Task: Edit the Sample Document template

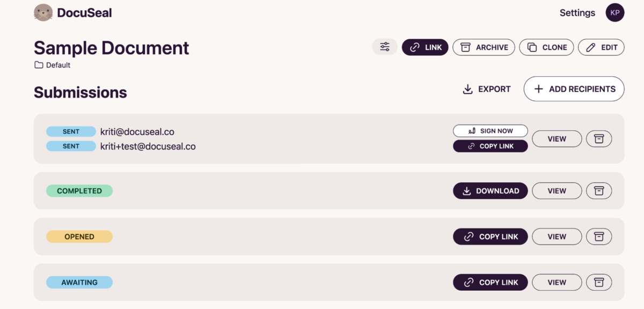Action: [601, 47]
